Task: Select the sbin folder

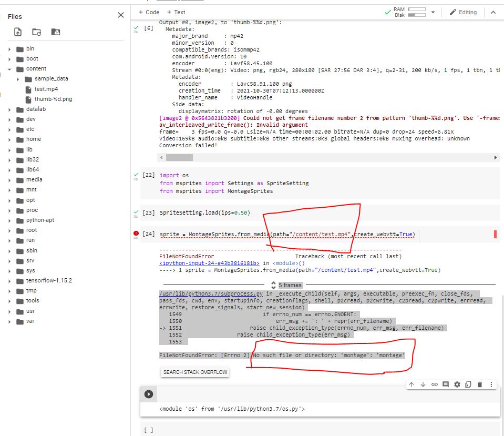Action: tap(32, 250)
